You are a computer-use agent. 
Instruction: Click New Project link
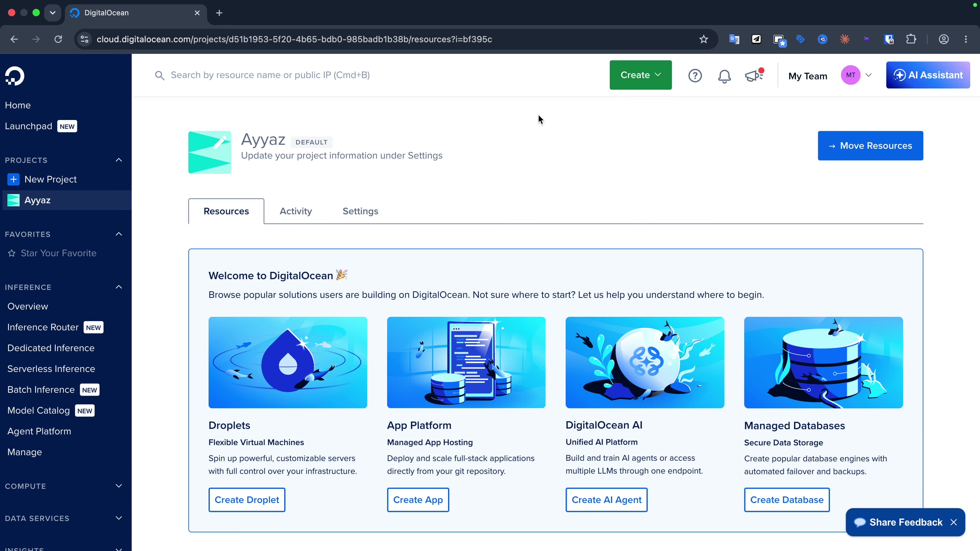(51, 179)
